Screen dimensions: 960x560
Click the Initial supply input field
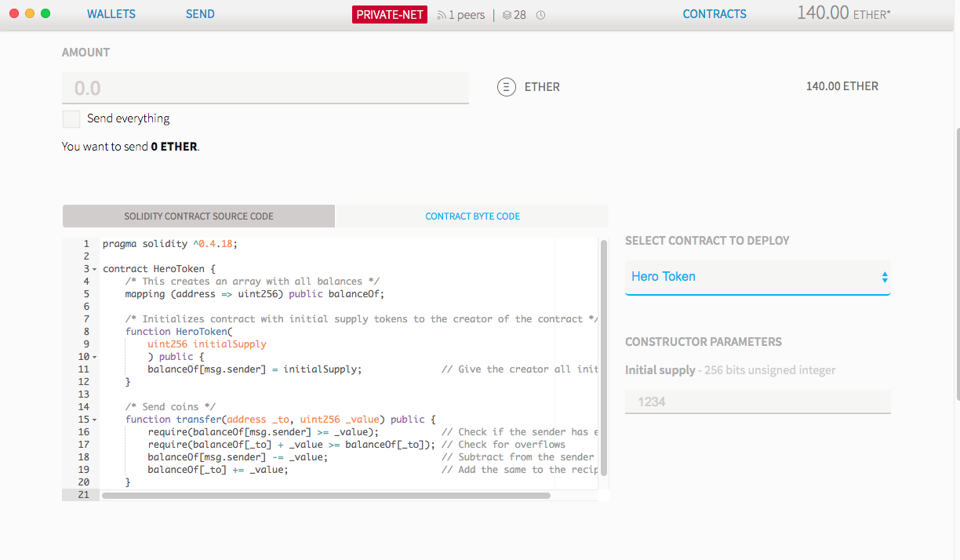758,402
